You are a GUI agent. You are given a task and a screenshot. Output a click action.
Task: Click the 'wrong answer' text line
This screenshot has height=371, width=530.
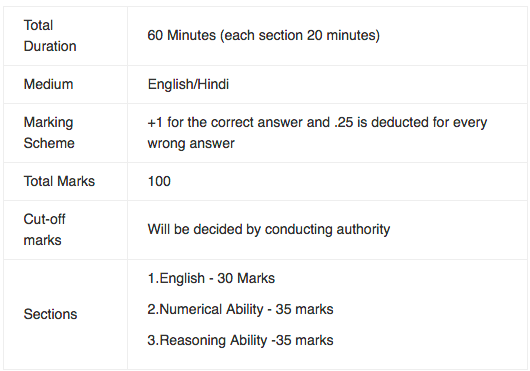191,144
